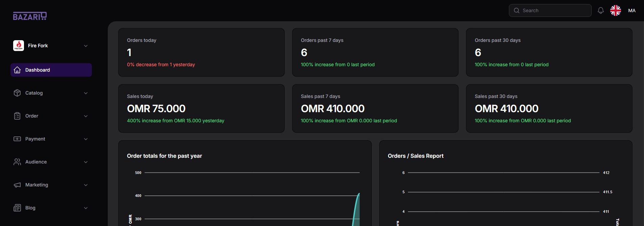
Task: Click the Audience users icon
Action: pos(17,162)
